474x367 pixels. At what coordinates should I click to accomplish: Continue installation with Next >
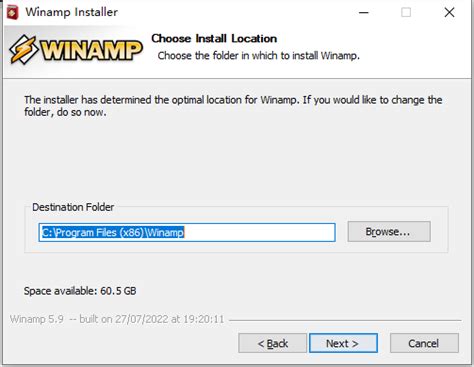click(343, 343)
